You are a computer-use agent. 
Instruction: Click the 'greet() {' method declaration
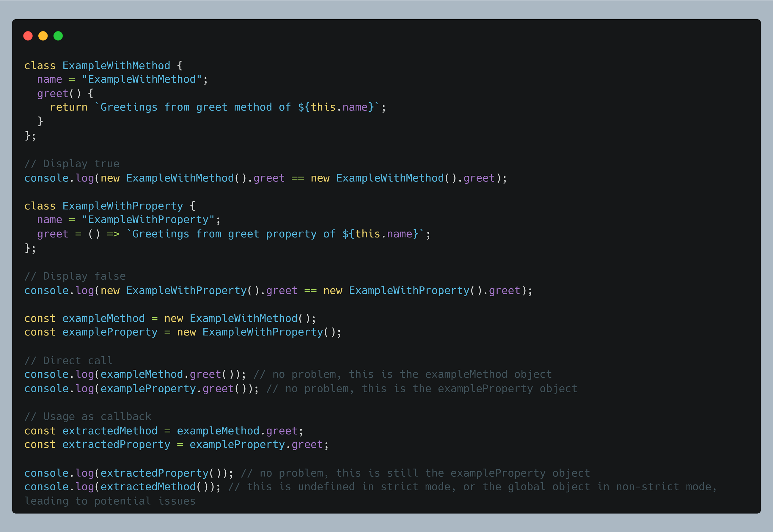(65, 93)
